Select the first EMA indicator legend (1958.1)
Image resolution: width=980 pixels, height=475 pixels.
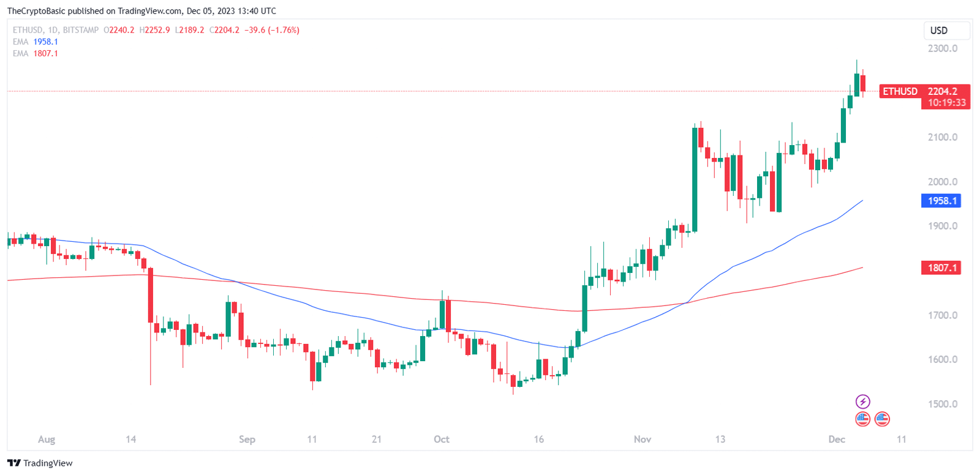(x=36, y=42)
